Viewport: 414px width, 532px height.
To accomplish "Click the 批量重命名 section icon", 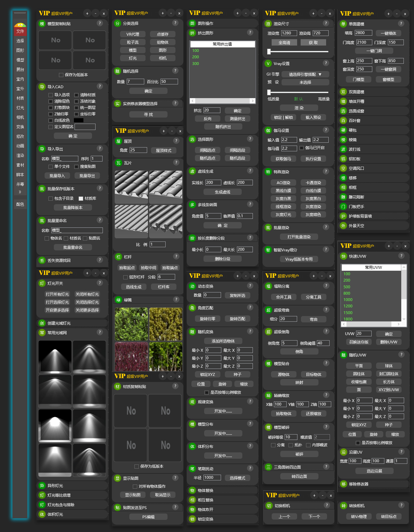I will [42, 220].
